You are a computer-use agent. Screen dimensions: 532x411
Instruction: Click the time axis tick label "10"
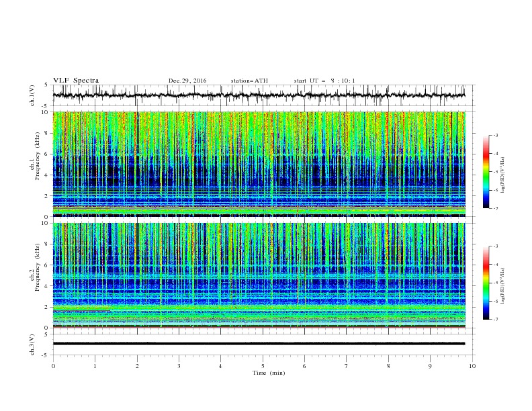(x=472, y=366)
